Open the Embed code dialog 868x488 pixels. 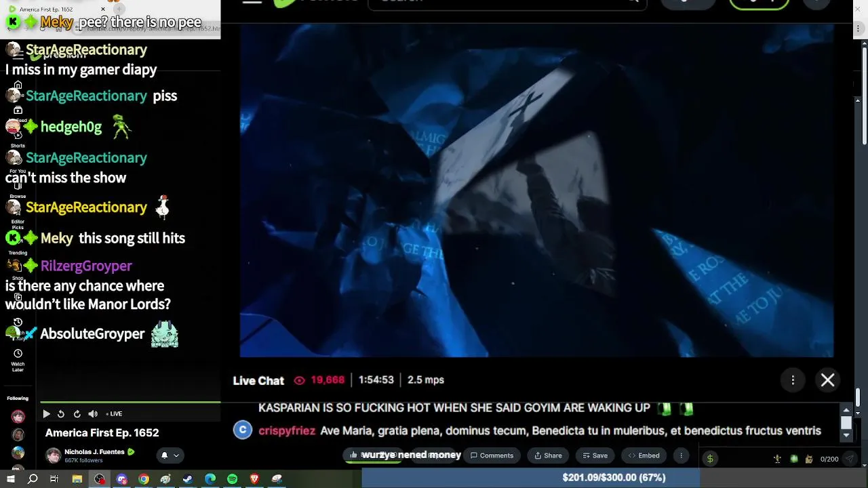(x=644, y=455)
